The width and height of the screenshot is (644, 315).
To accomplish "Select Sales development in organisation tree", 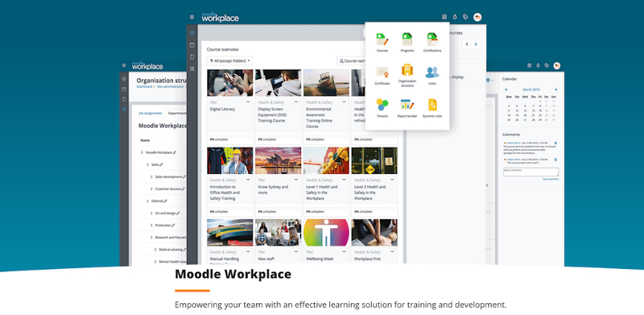I will click(x=168, y=177).
